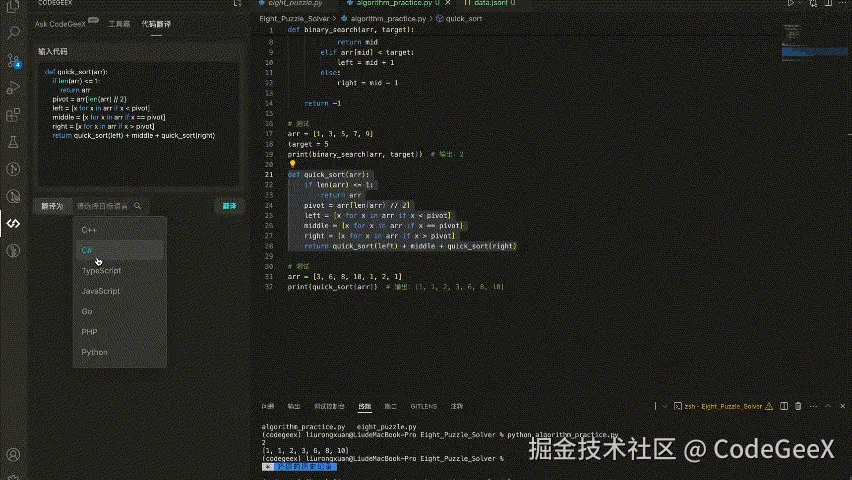Select JavaScript in the language list

(120, 291)
